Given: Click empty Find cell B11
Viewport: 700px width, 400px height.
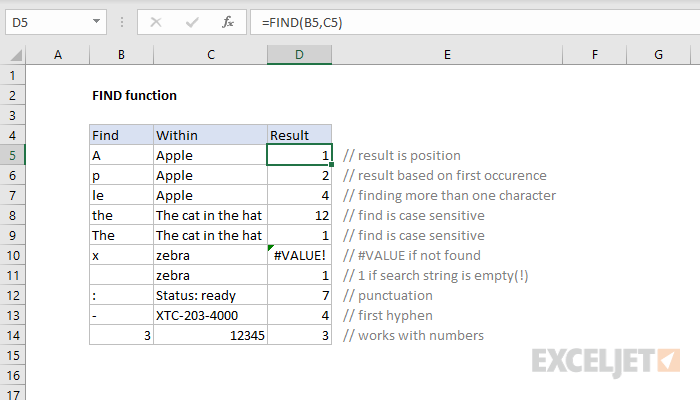Looking at the screenshot, I should tap(121, 275).
